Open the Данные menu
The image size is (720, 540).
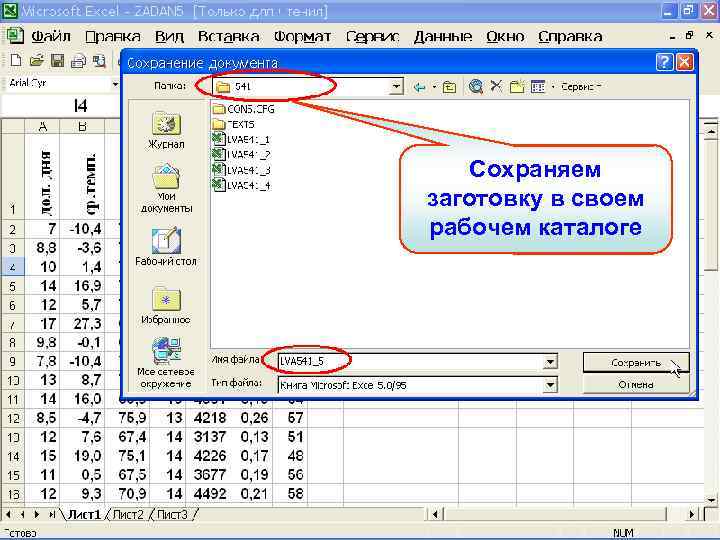click(x=443, y=36)
